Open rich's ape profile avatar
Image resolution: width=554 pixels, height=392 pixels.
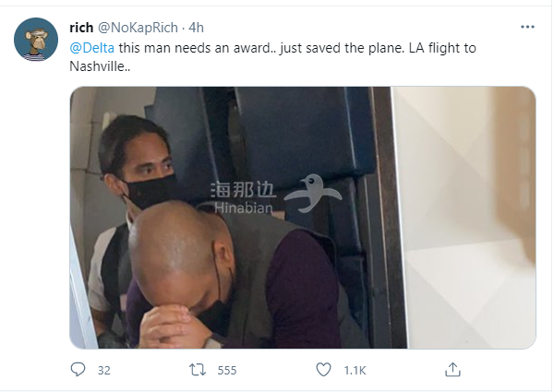pyautogui.click(x=36, y=40)
